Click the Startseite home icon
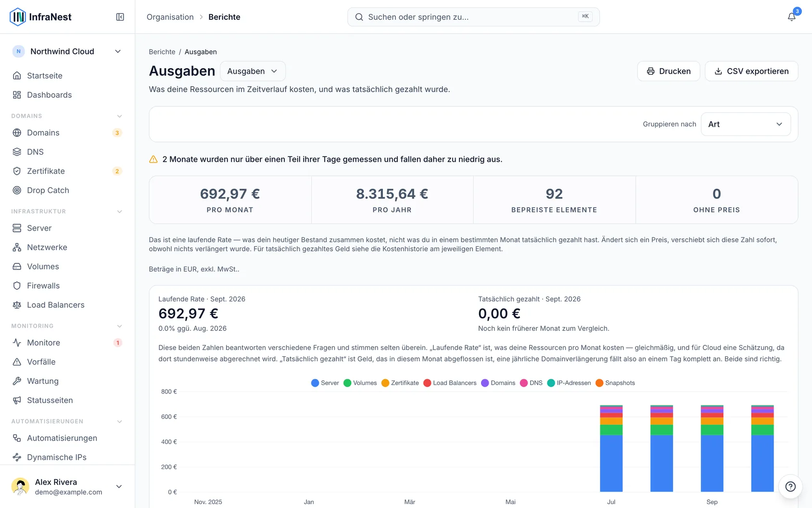 point(17,76)
